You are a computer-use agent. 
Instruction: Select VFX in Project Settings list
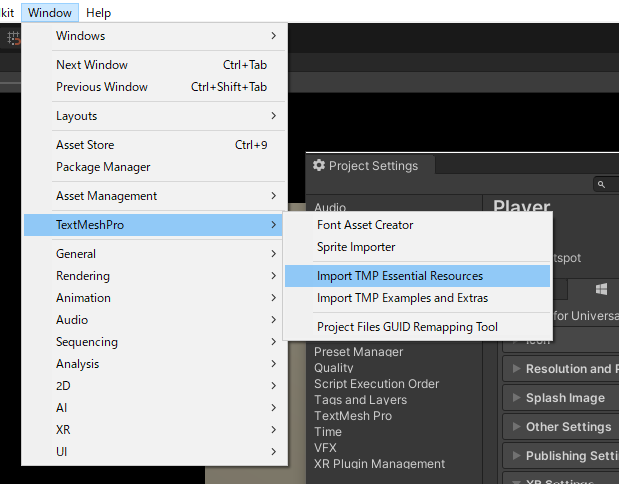[325, 448]
